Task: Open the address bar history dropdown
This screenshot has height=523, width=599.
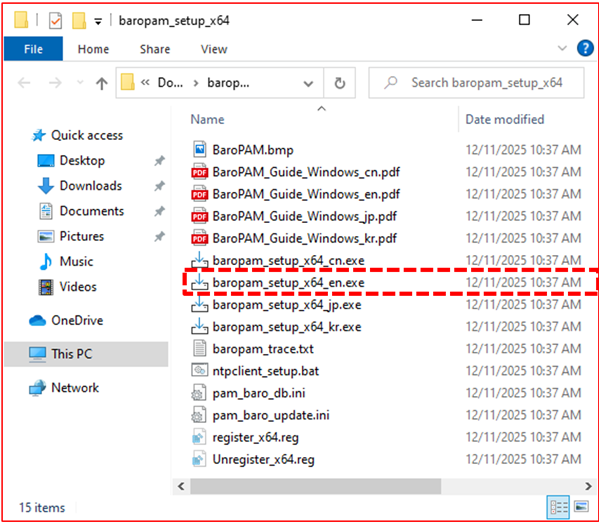Action: click(308, 83)
